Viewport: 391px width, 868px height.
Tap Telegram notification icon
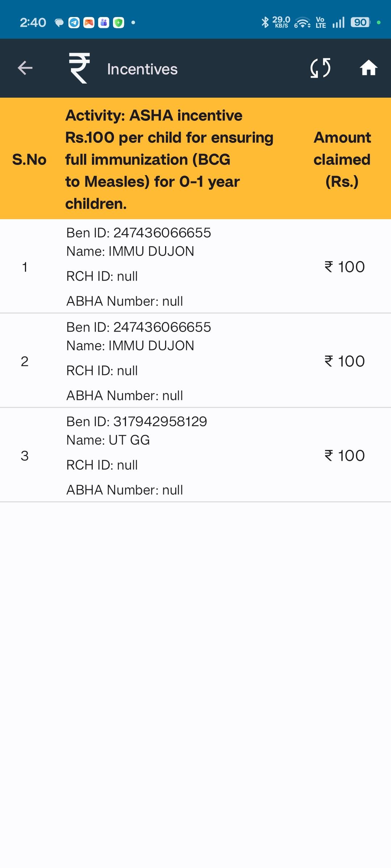coord(74,23)
